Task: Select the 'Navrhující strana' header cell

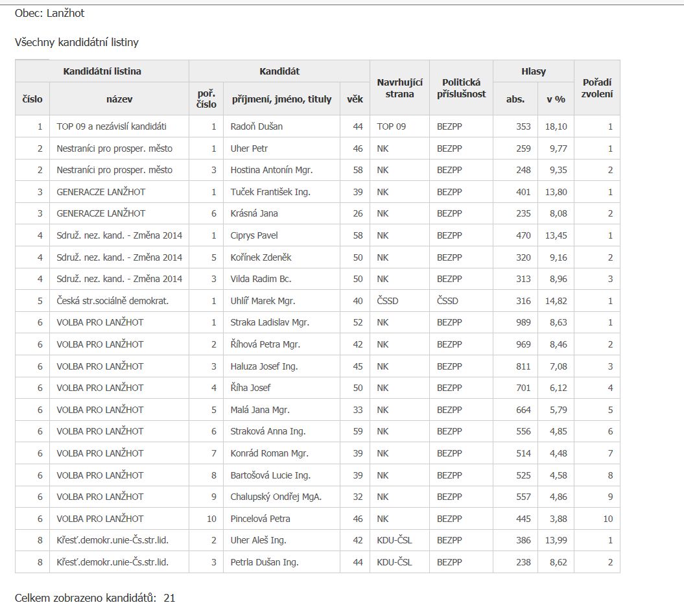Action: click(x=399, y=88)
